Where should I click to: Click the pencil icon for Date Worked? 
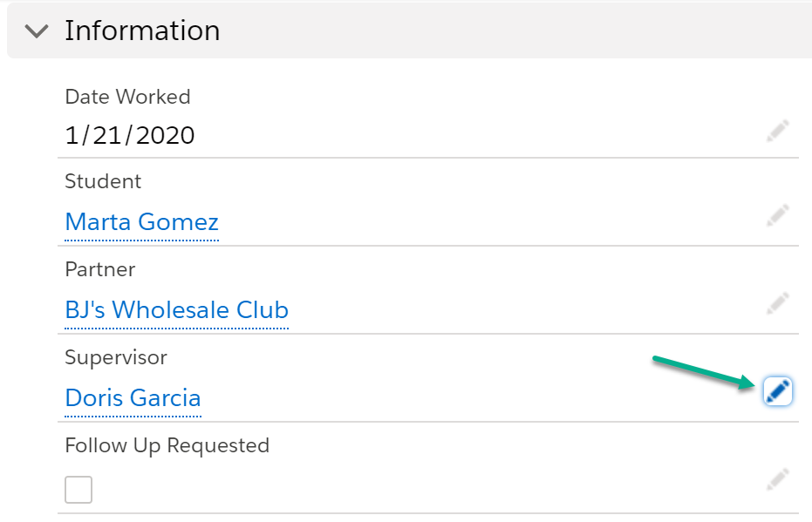coord(777,131)
